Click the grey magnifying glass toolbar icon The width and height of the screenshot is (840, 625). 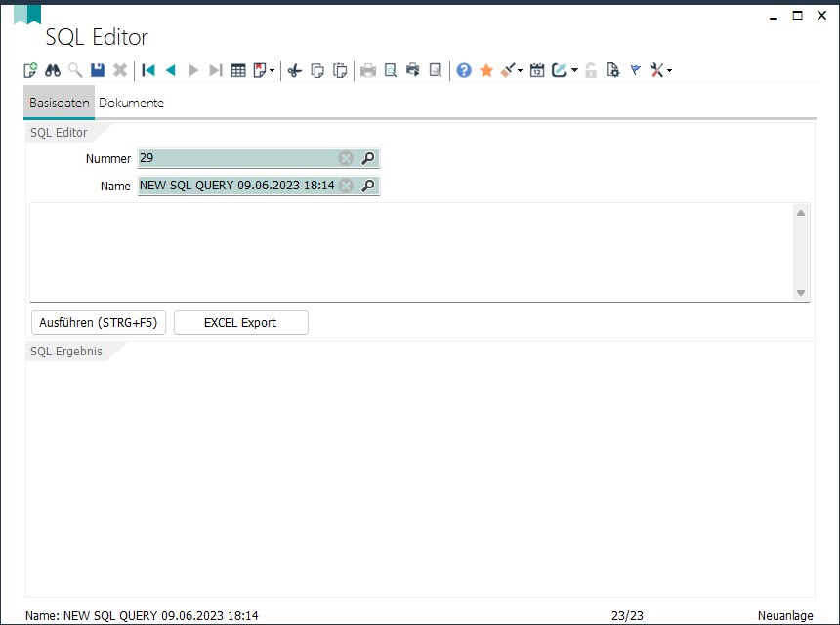tap(75, 70)
